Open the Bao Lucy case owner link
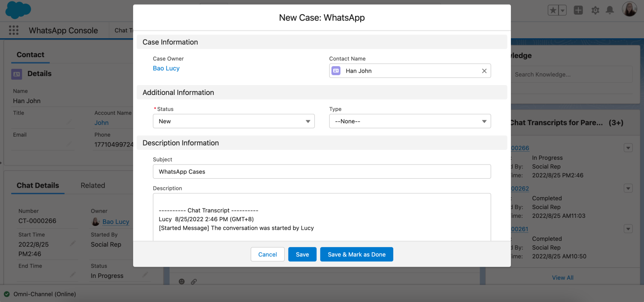Image resolution: width=644 pixels, height=302 pixels. coord(166,68)
